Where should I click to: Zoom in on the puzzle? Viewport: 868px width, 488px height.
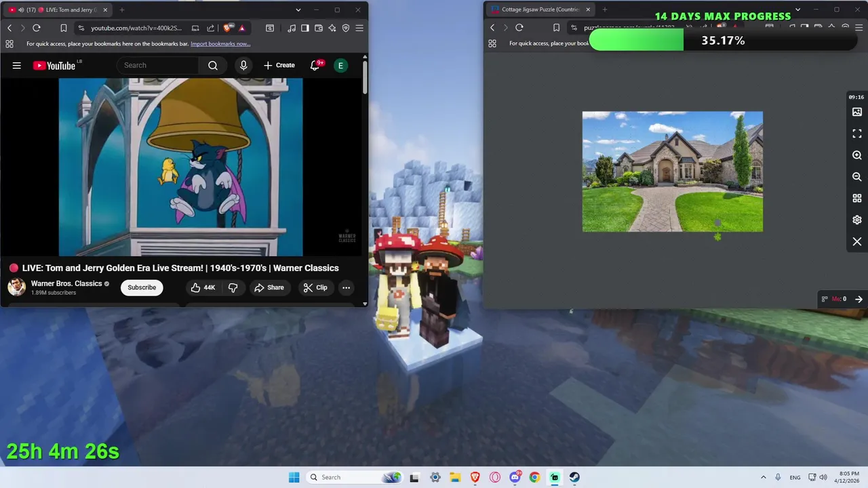click(857, 155)
